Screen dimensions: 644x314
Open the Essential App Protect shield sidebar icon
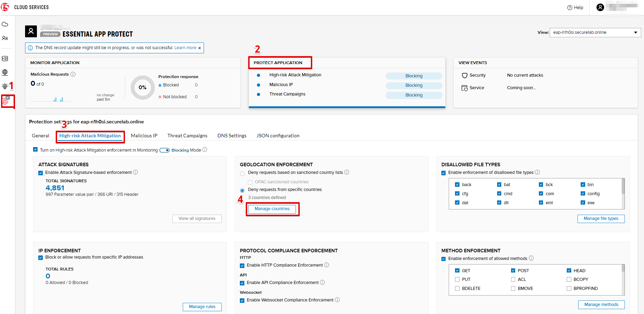pos(6,101)
